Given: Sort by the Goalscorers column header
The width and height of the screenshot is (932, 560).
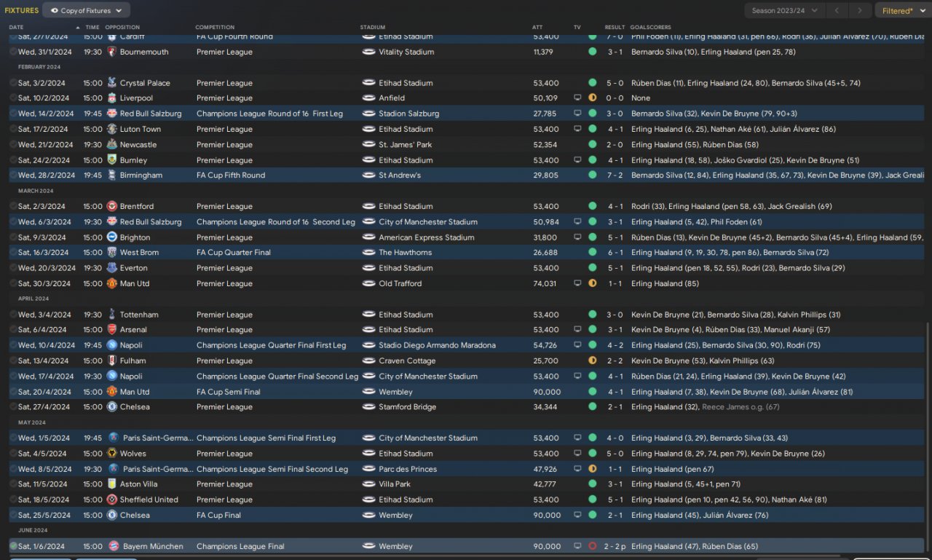Looking at the screenshot, I should coord(651,28).
